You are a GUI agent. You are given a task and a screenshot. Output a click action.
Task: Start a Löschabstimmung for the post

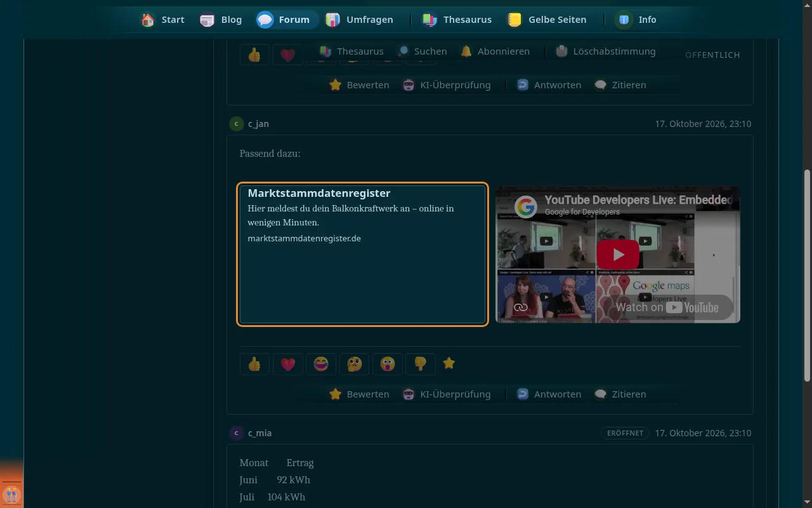click(x=605, y=51)
